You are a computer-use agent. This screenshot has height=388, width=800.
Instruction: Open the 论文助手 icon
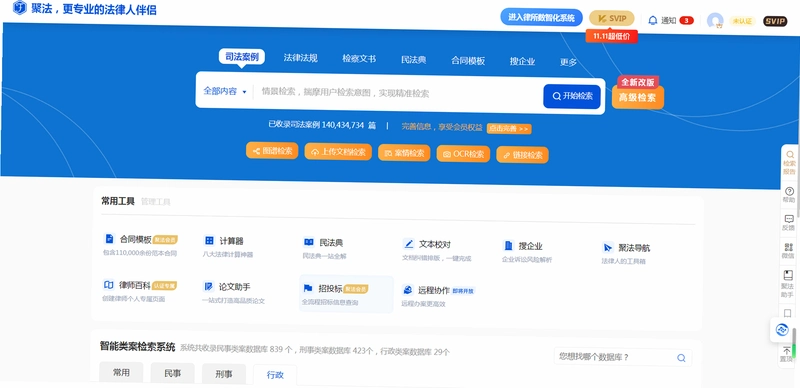208,286
